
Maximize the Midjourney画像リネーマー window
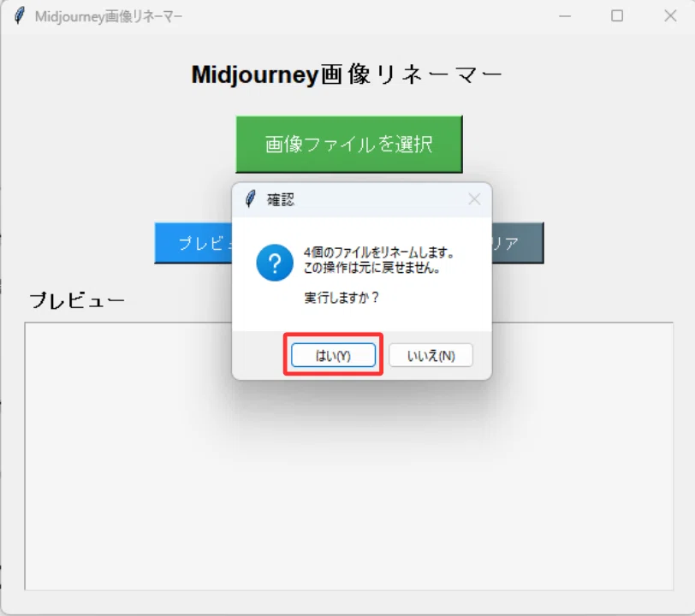(617, 16)
